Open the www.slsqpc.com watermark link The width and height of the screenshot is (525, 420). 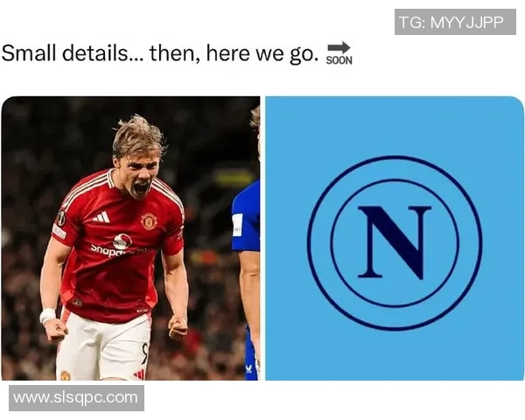coord(77,398)
